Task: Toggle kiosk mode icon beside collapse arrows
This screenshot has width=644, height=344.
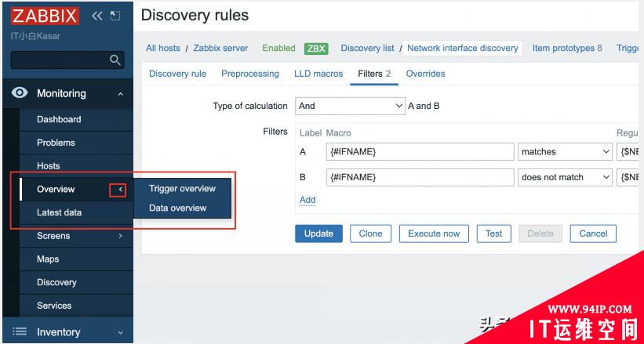Action: [115, 16]
